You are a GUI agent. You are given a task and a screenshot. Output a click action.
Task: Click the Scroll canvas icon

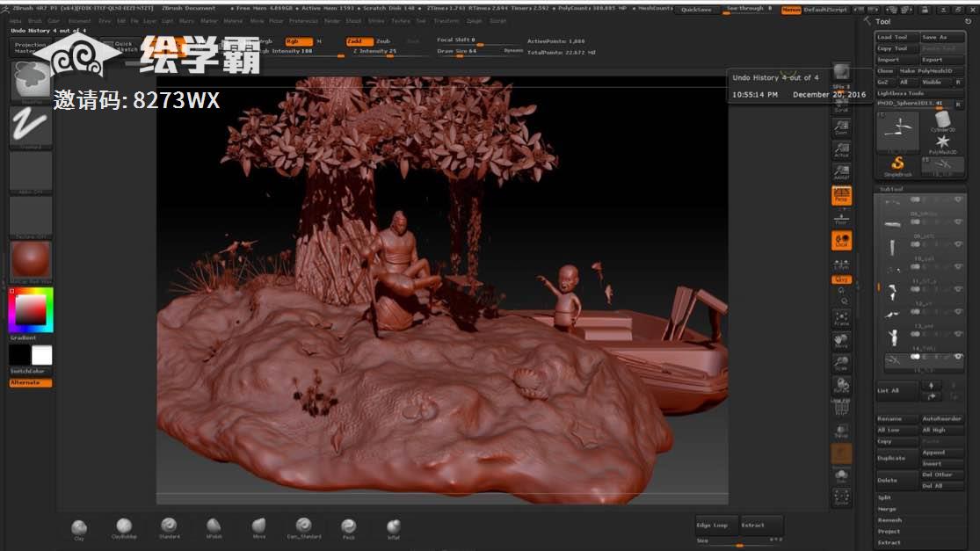(x=841, y=105)
